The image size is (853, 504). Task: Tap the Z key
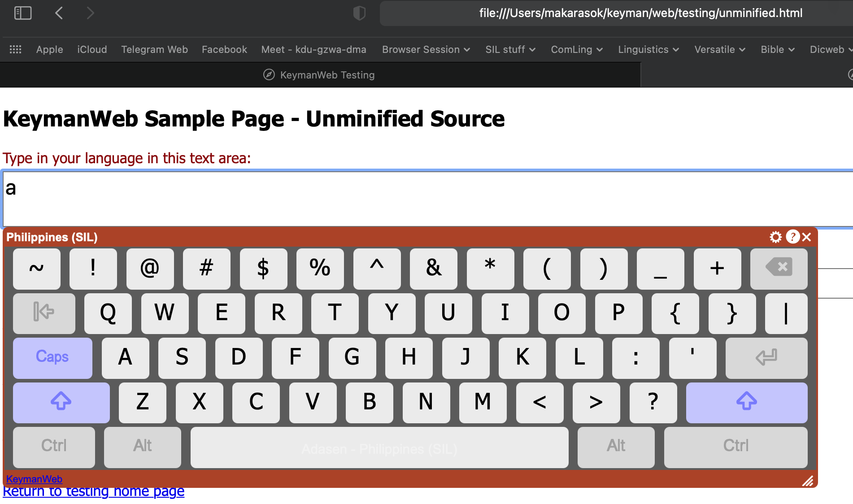[143, 402]
